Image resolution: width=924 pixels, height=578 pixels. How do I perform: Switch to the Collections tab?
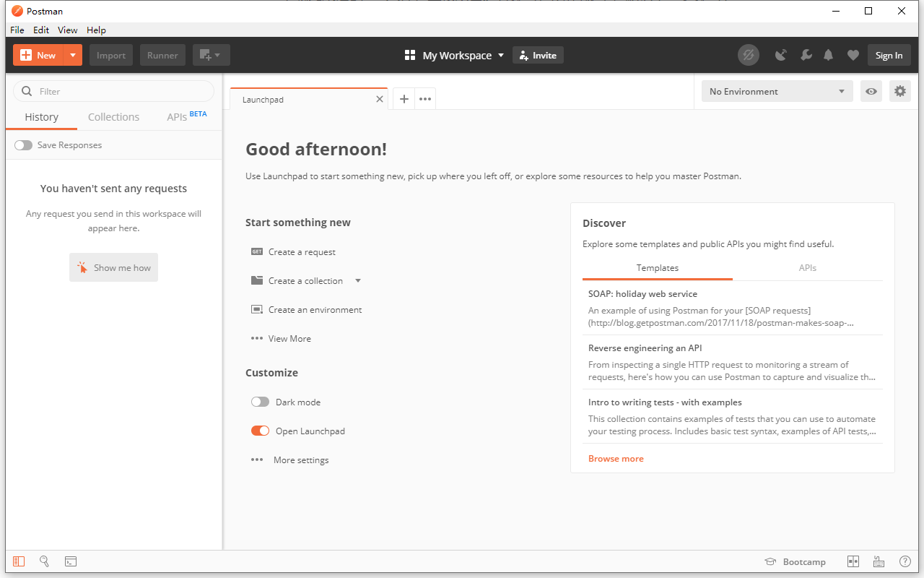pos(113,116)
